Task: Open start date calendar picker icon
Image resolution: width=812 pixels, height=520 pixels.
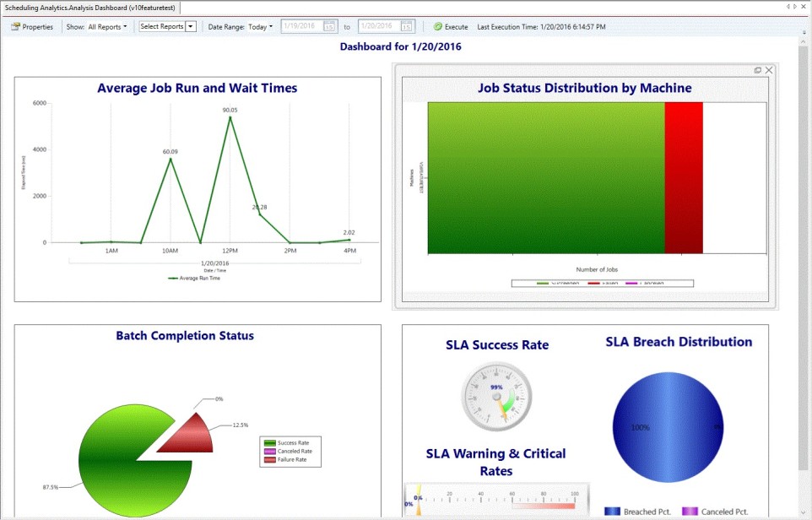Action: tap(329, 26)
